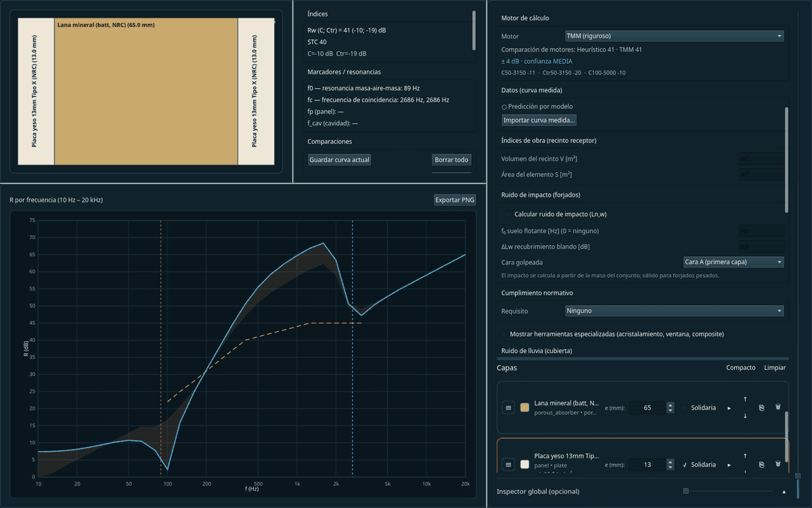
Task: Move Lana mineral layer up with arrow
Action: [745, 399]
